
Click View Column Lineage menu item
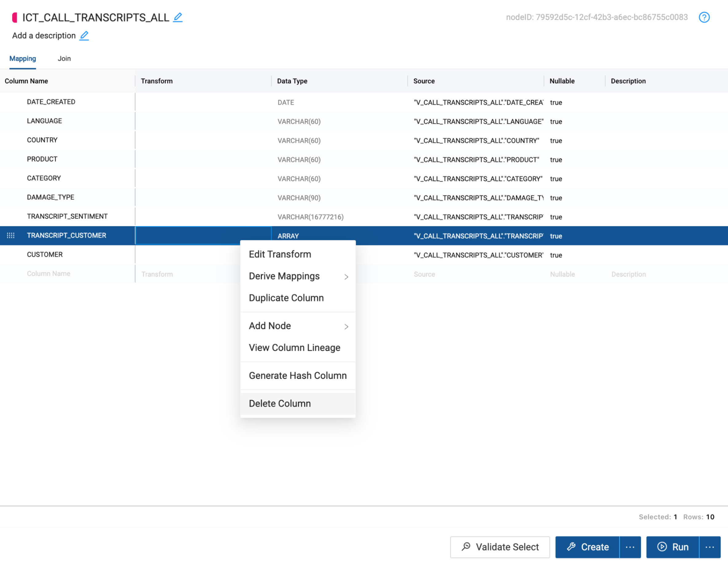[294, 347]
